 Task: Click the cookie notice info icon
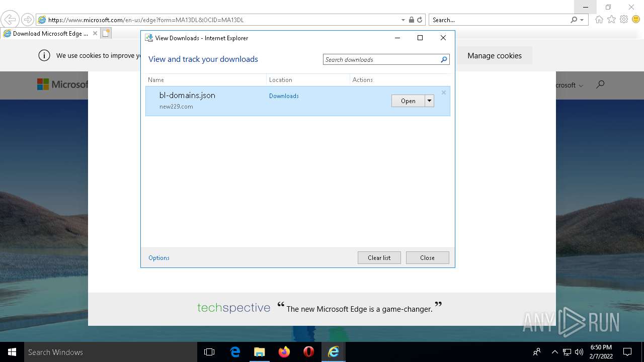(x=44, y=55)
